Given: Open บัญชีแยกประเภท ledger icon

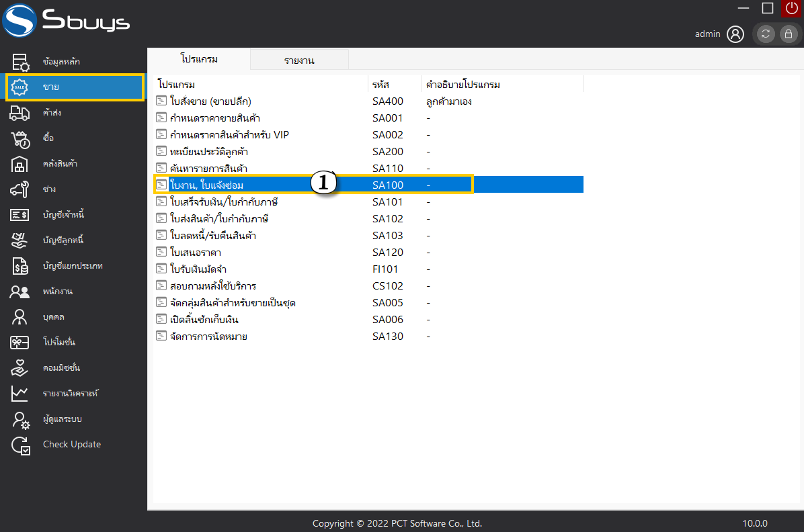Looking at the screenshot, I should click(20, 266).
